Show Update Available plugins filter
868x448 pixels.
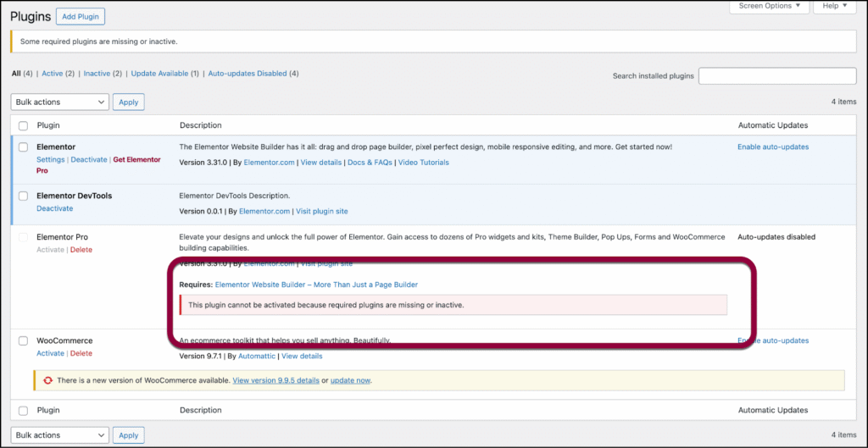(160, 74)
